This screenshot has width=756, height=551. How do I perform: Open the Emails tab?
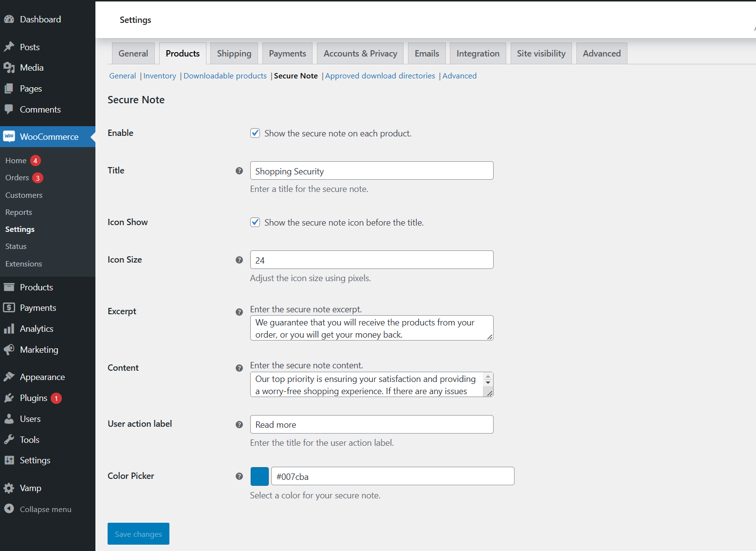click(x=427, y=54)
